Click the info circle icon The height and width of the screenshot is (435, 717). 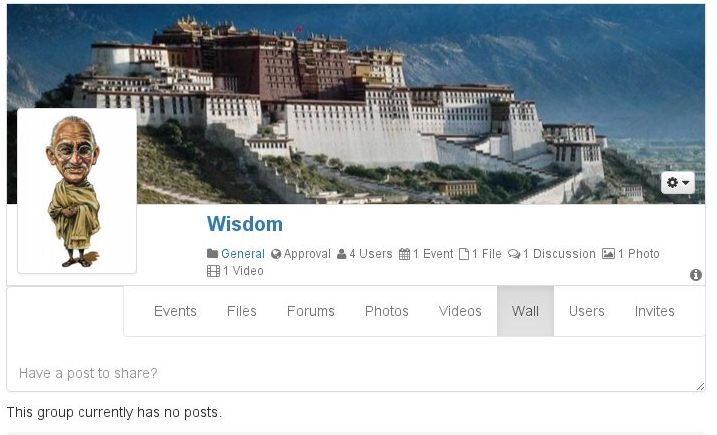[696, 275]
